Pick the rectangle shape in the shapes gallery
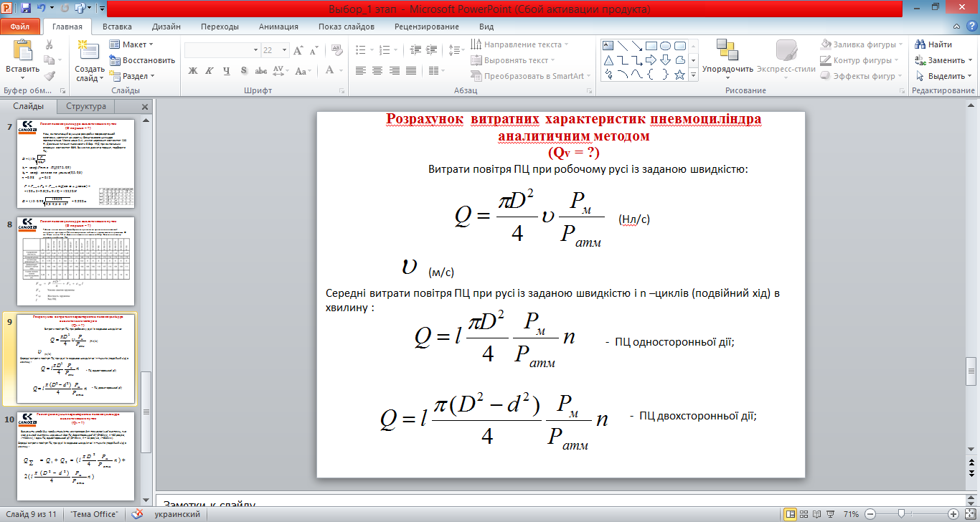 [x=651, y=46]
